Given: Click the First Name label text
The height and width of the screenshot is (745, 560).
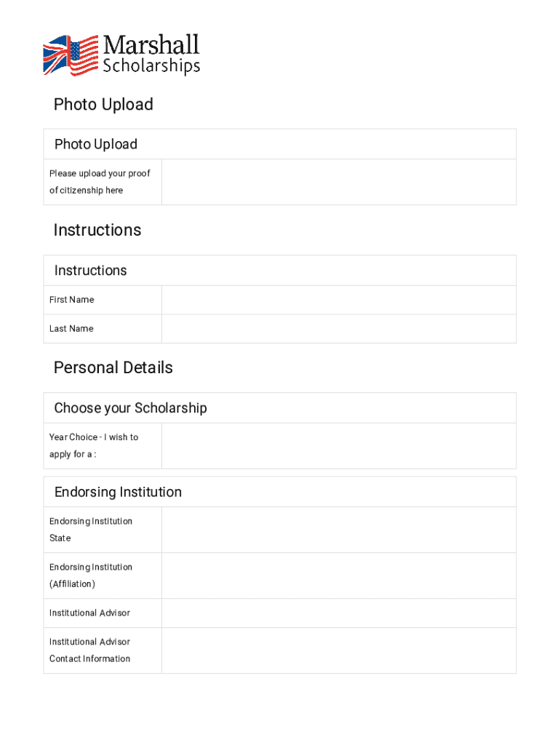Looking at the screenshot, I should pos(71,300).
